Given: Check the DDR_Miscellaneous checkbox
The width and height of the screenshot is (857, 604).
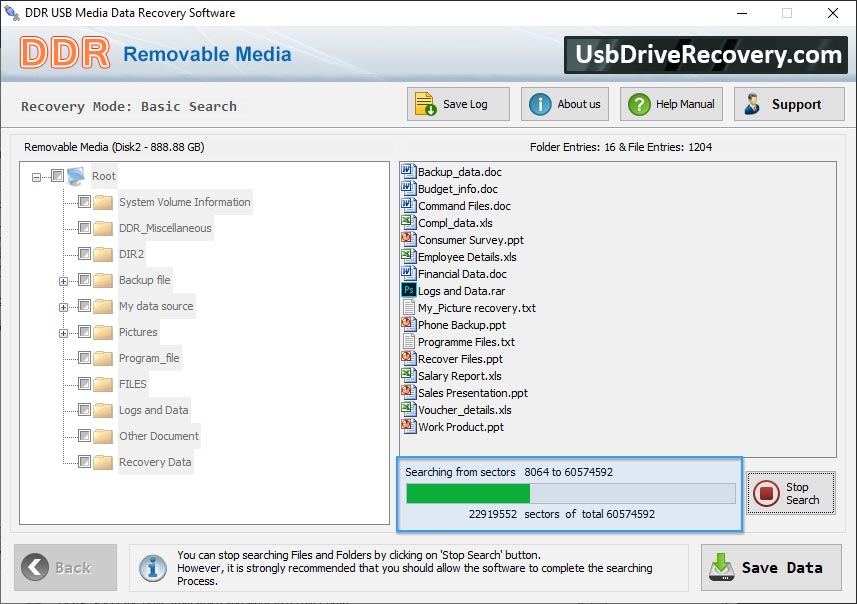Looking at the screenshot, I should [84, 227].
